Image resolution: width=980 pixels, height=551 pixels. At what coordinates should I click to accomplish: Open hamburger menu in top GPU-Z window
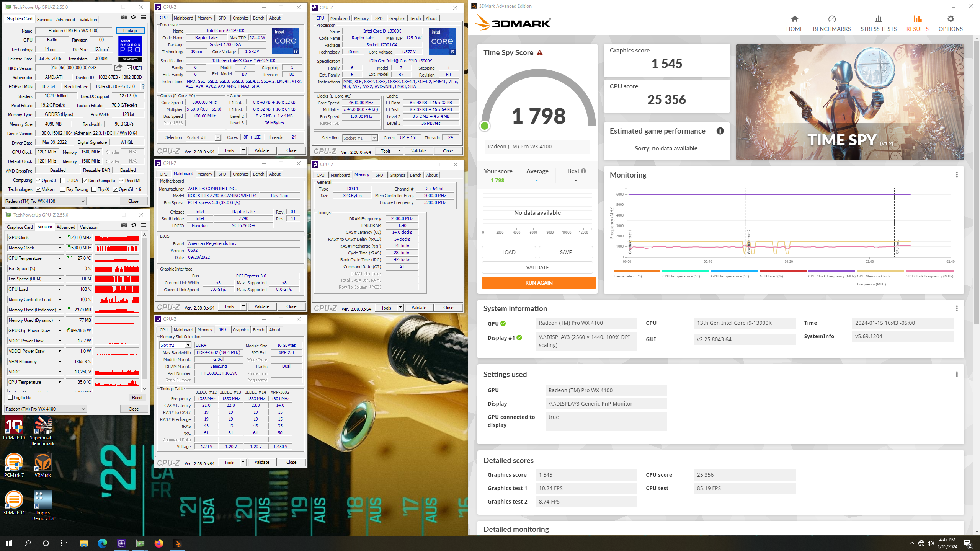click(143, 18)
